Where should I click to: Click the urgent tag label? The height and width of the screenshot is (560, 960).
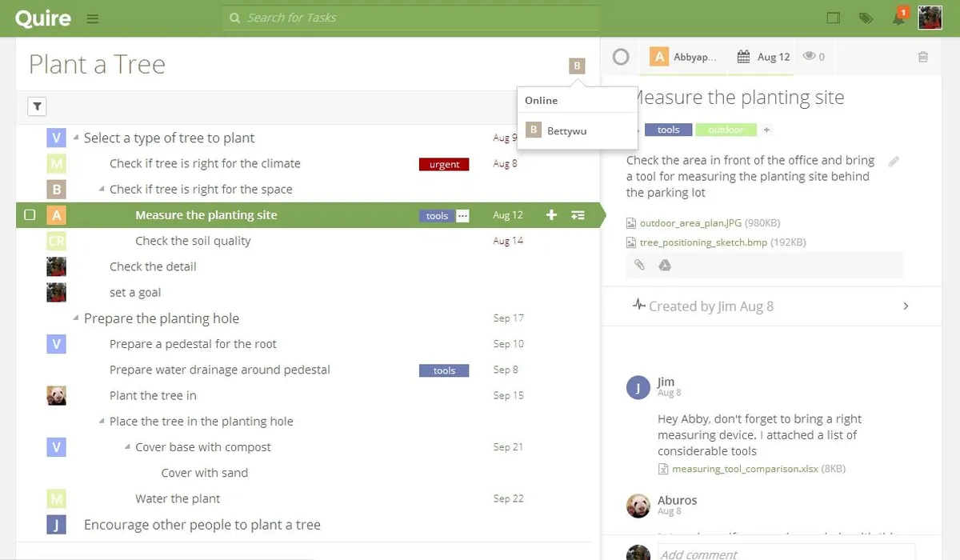pos(444,164)
